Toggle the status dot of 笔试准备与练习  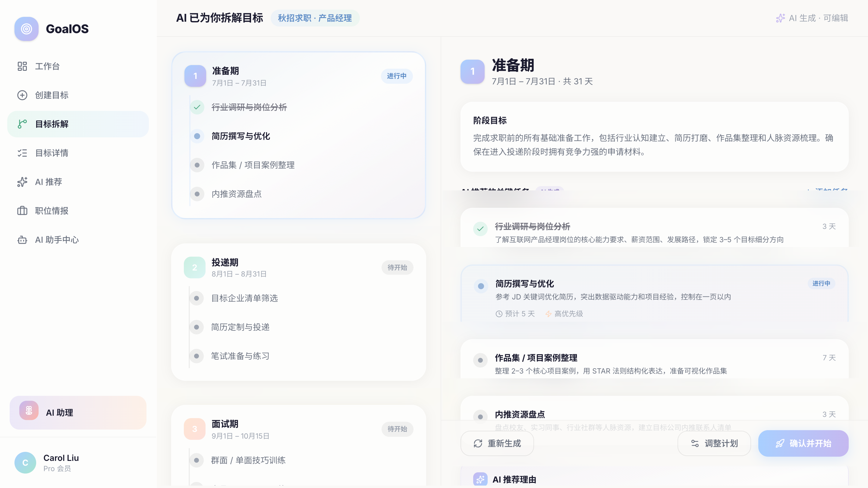pyautogui.click(x=197, y=356)
